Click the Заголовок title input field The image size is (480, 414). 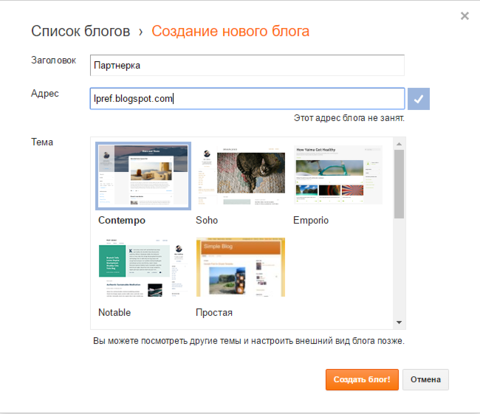247,65
